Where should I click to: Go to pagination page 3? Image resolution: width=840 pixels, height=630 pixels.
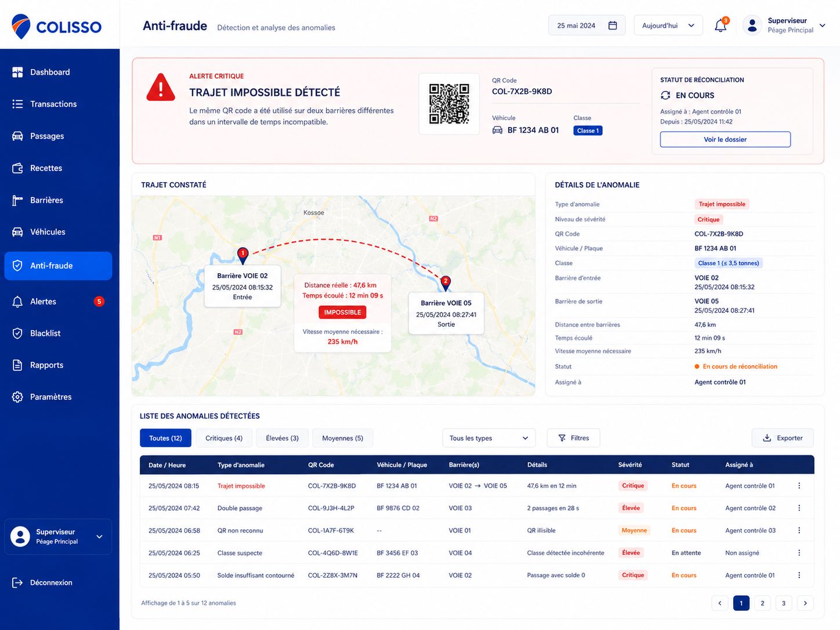(784, 603)
